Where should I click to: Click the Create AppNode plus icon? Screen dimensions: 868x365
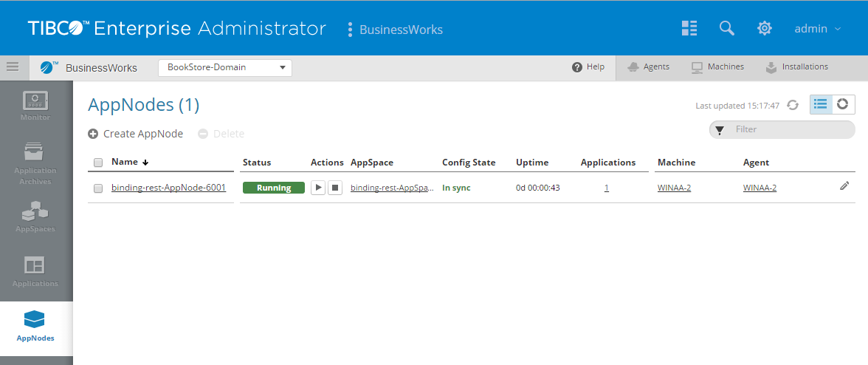click(93, 134)
